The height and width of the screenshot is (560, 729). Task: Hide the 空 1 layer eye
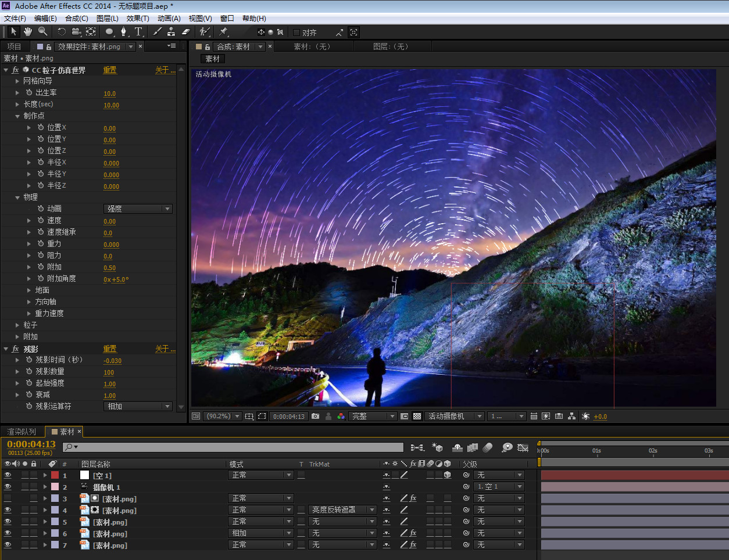(8, 475)
